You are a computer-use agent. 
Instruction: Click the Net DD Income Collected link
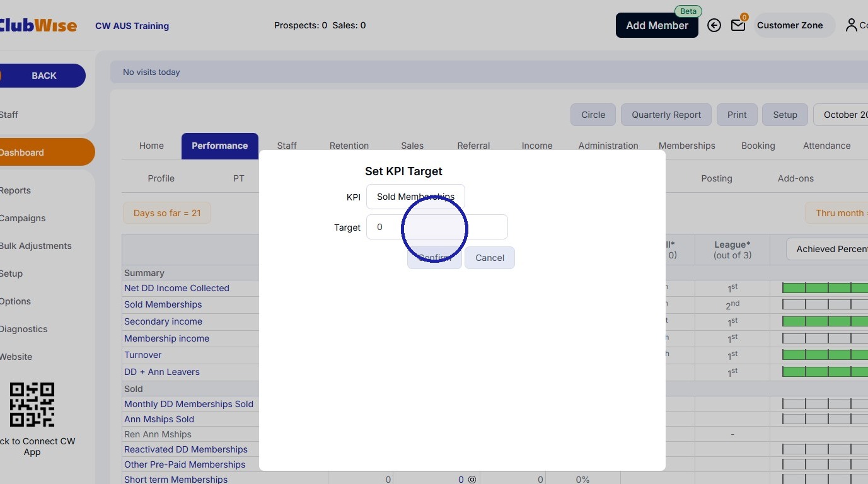coord(176,288)
